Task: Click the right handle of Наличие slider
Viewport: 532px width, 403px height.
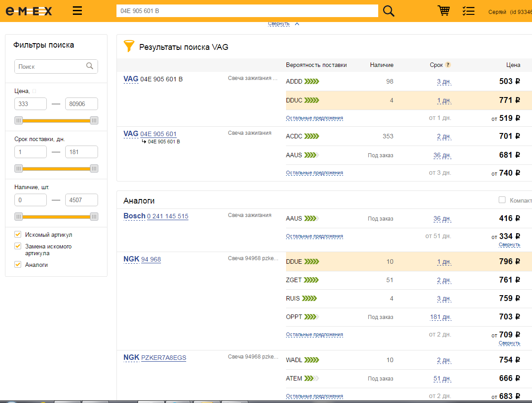Action: pos(94,217)
